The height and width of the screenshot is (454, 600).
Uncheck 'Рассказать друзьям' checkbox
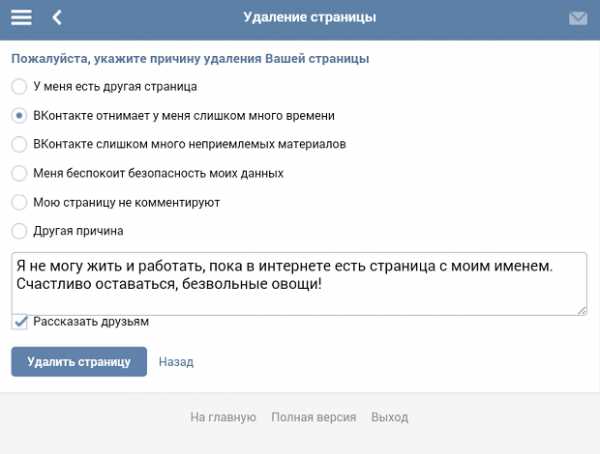tap(19, 322)
